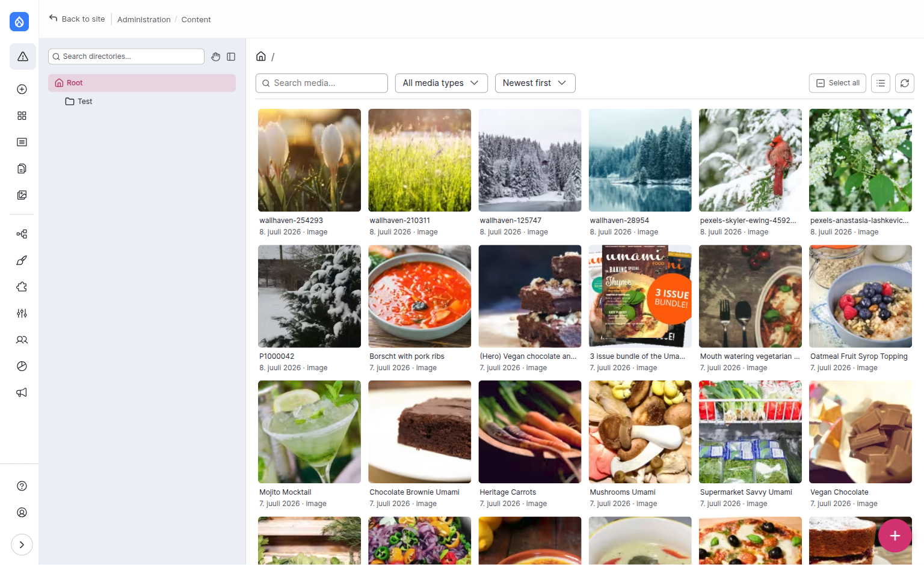This screenshot has width=924, height=565.
Task: Open the People icon in sidebar
Action: click(x=22, y=340)
